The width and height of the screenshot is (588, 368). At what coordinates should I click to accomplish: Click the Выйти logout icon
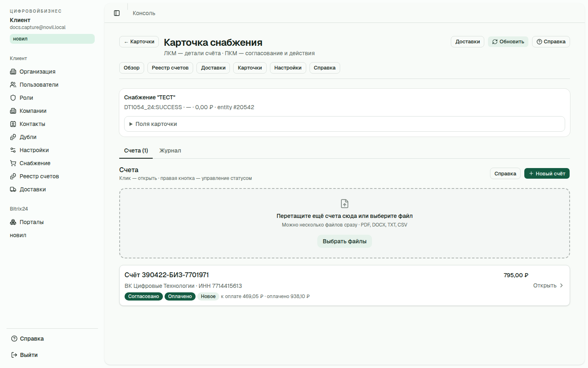14,355
